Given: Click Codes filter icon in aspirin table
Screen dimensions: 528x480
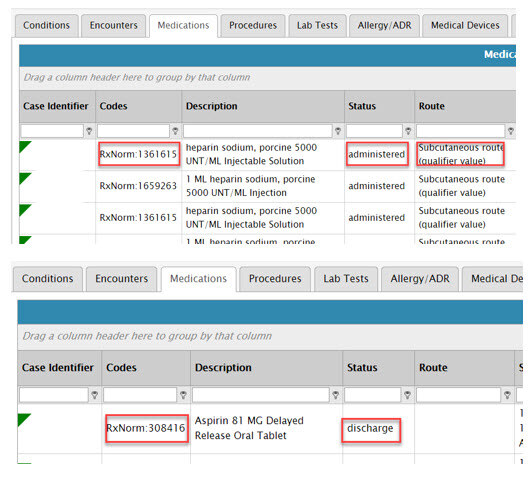Looking at the screenshot, I should (x=183, y=395).
